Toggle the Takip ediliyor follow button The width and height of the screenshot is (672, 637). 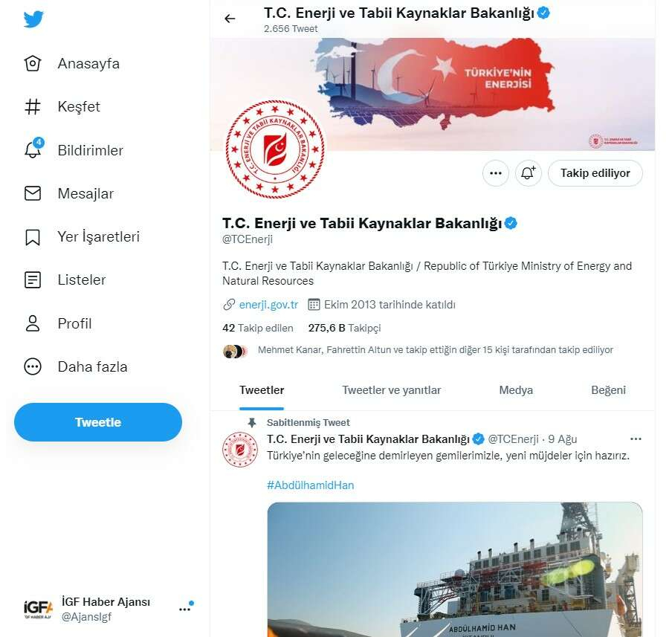[x=595, y=173]
